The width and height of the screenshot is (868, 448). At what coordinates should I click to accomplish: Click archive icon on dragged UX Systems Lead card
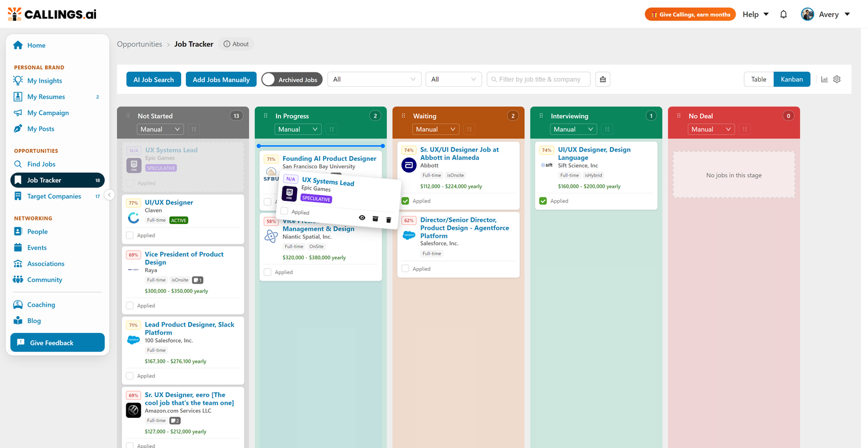pos(375,219)
